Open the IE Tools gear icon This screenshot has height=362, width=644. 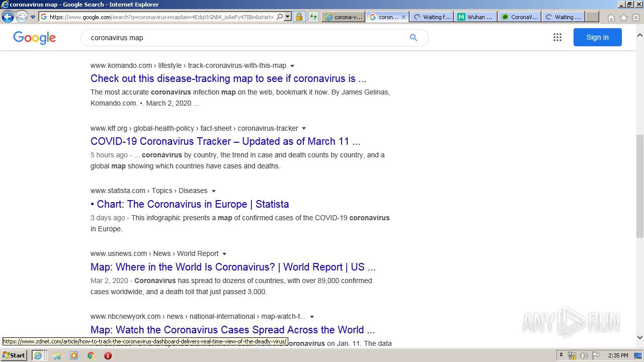pos(636,17)
